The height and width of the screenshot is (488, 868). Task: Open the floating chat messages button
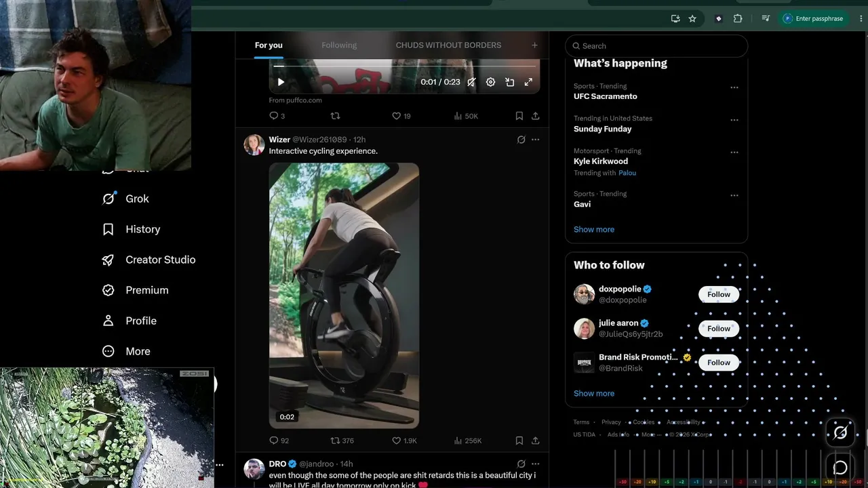(x=840, y=468)
